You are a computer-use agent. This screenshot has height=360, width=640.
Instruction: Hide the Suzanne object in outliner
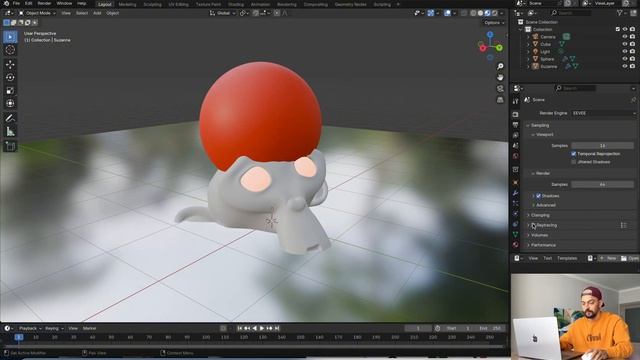pos(624,66)
